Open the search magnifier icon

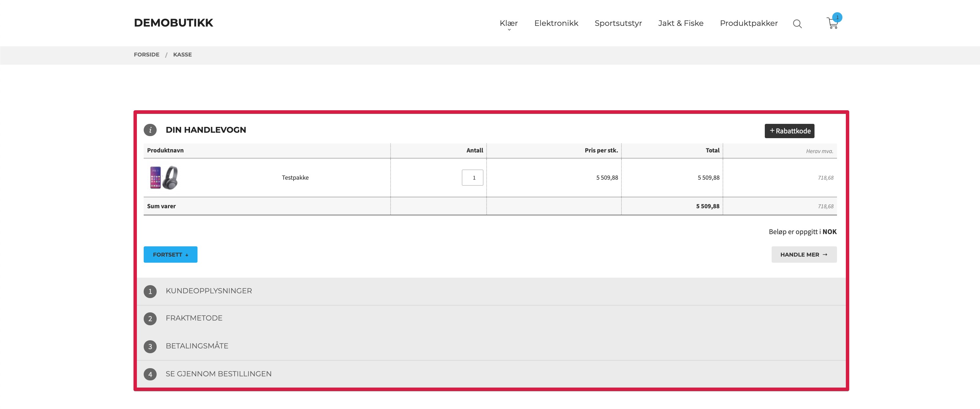click(797, 24)
